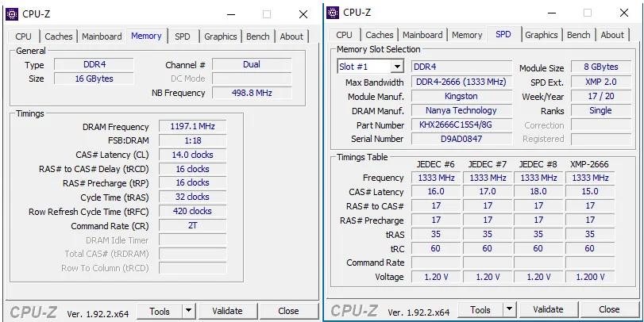Click Part Number KHX2666C15S4/8G
This screenshot has width=644, height=322.
(461, 125)
